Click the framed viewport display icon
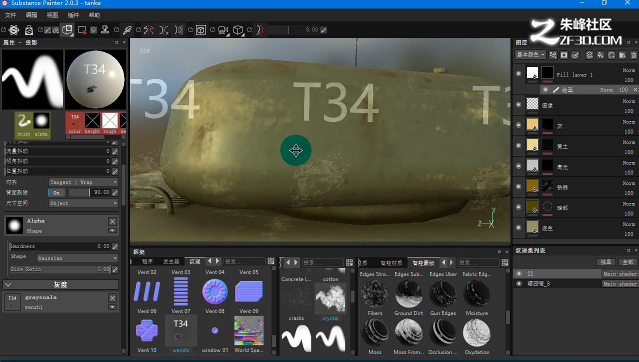 click(201, 30)
